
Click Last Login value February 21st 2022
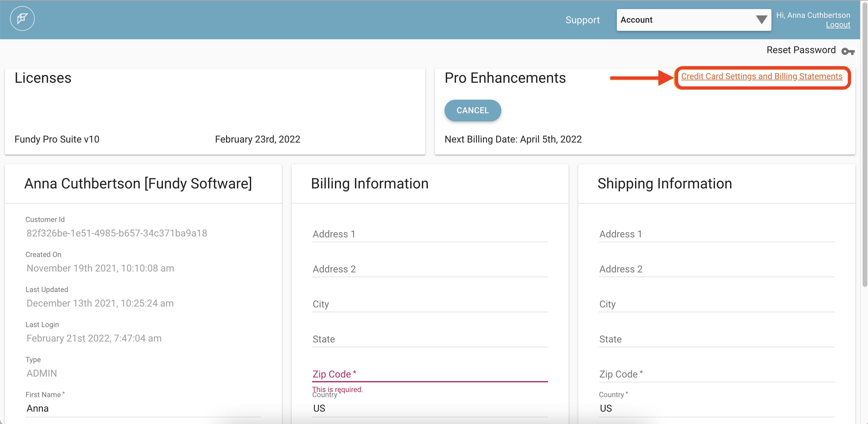[x=94, y=339]
